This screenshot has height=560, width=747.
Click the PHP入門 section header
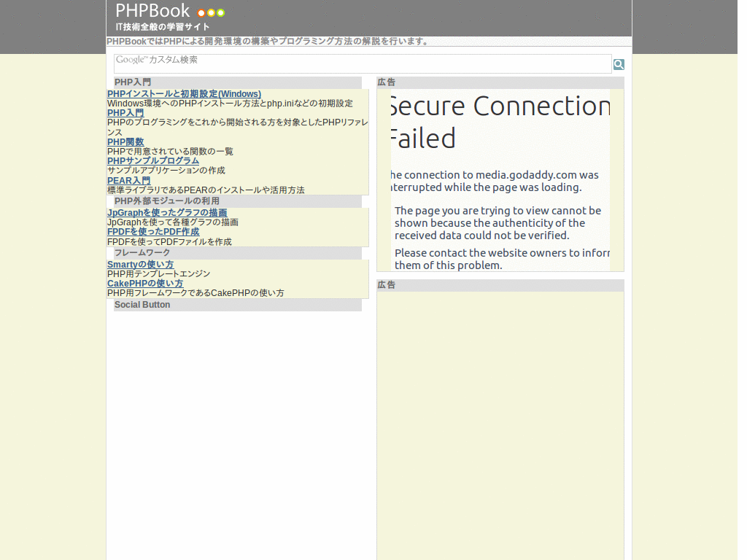point(238,82)
